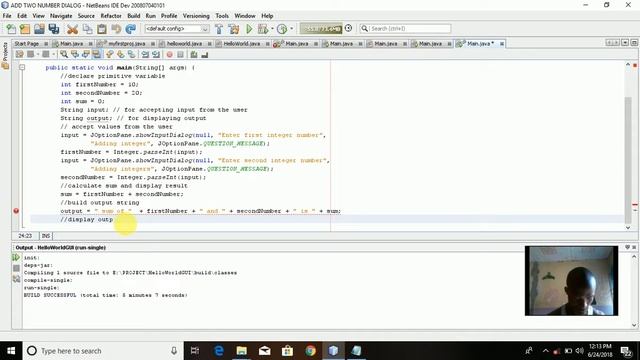Re-run the output with the green arrows icon
Screen dimensions: 640x360
(x=16, y=258)
